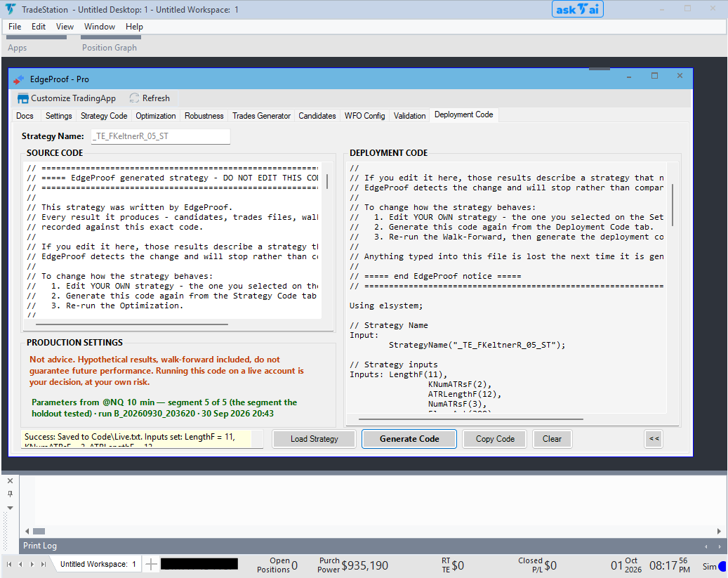728x578 pixels.
Task: Pin the Print Log panel
Action: coord(11,494)
